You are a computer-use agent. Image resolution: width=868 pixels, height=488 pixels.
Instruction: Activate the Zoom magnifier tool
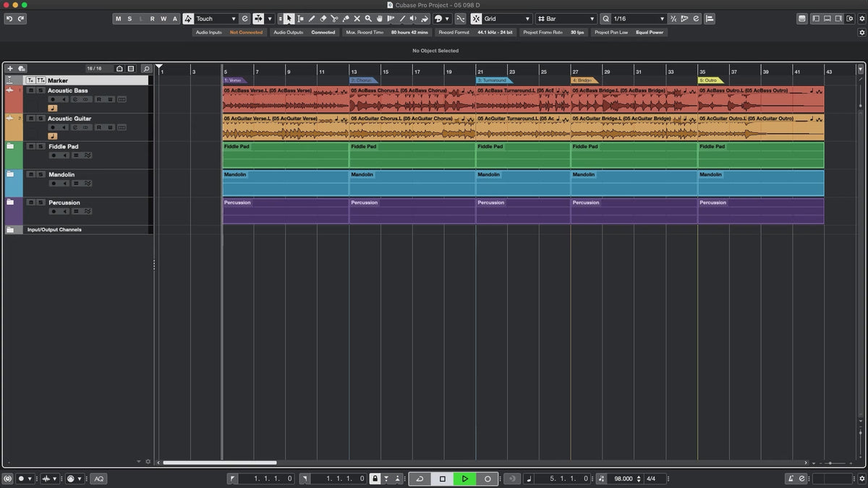pos(368,19)
